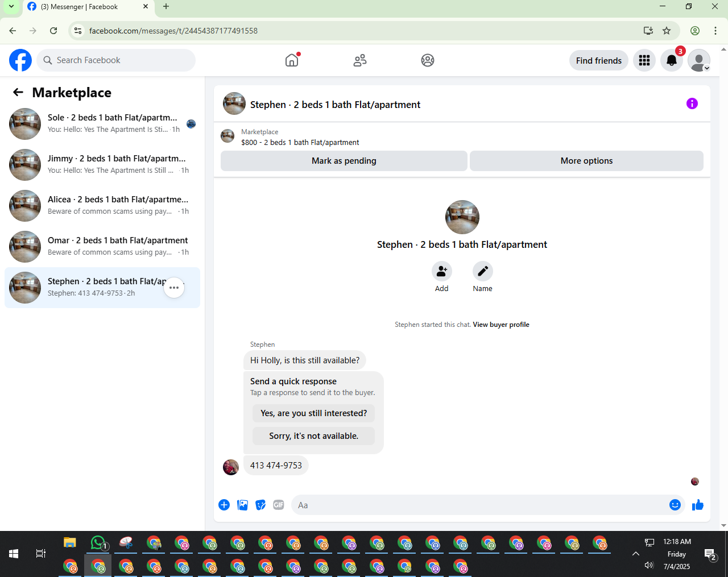The width and height of the screenshot is (728, 577).
Task: Open Alicea conversation in Marketplace list
Action: (x=102, y=206)
